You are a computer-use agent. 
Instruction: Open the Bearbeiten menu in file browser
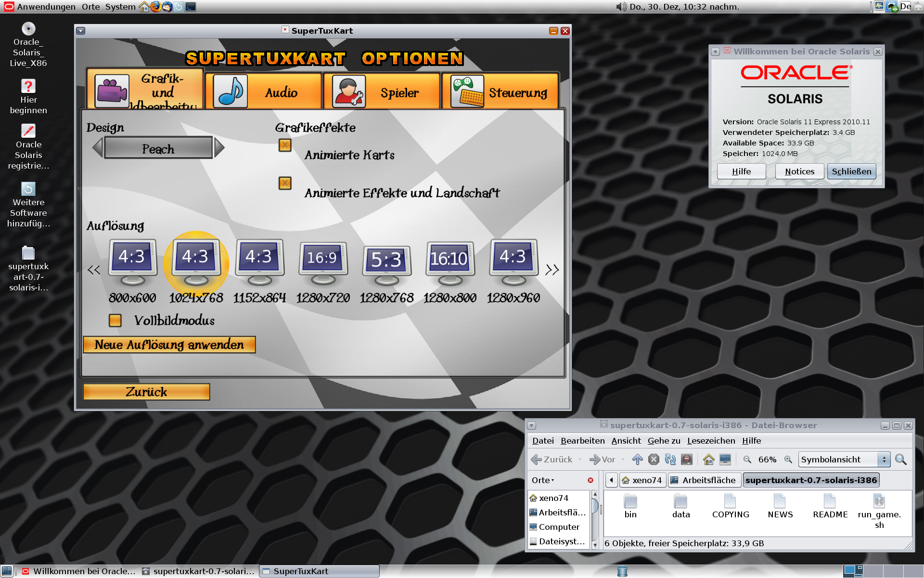coord(582,441)
